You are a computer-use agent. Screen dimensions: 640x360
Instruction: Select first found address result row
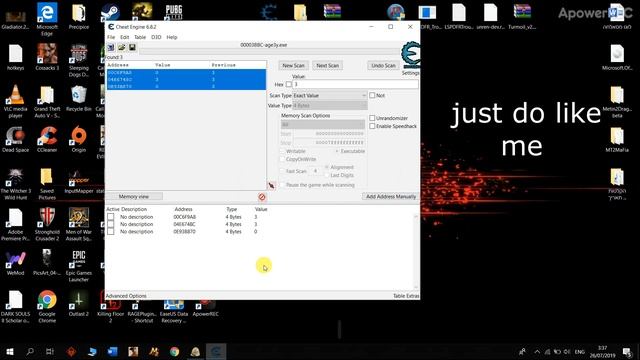coord(186,73)
